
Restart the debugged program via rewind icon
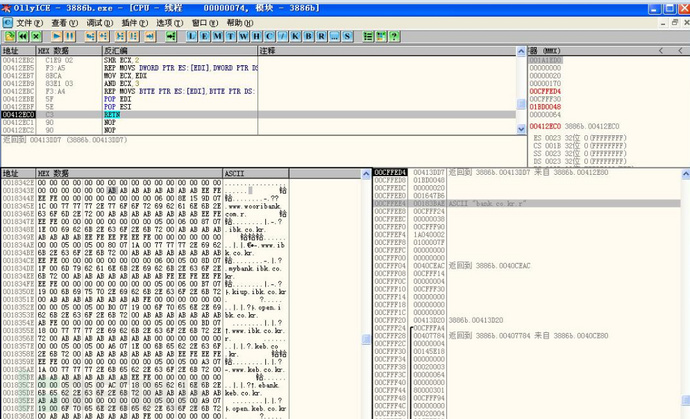click(23, 37)
